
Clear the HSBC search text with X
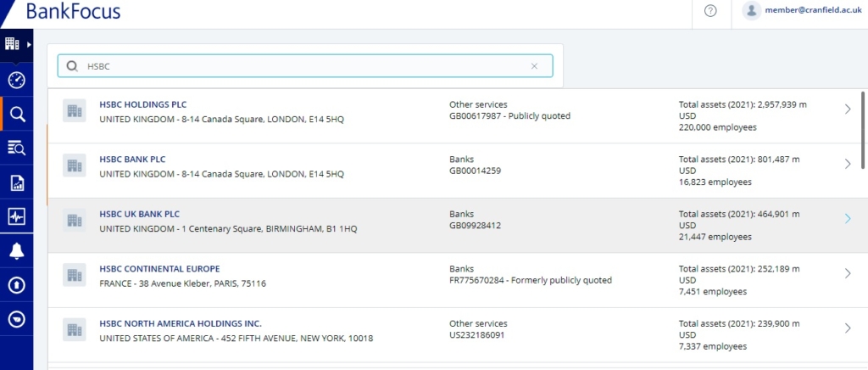coord(534,66)
